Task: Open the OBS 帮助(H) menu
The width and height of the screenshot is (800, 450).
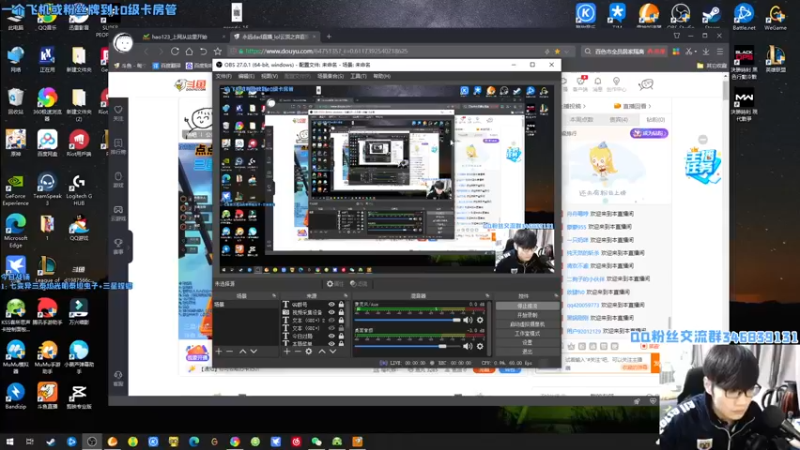Action: coord(382,76)
